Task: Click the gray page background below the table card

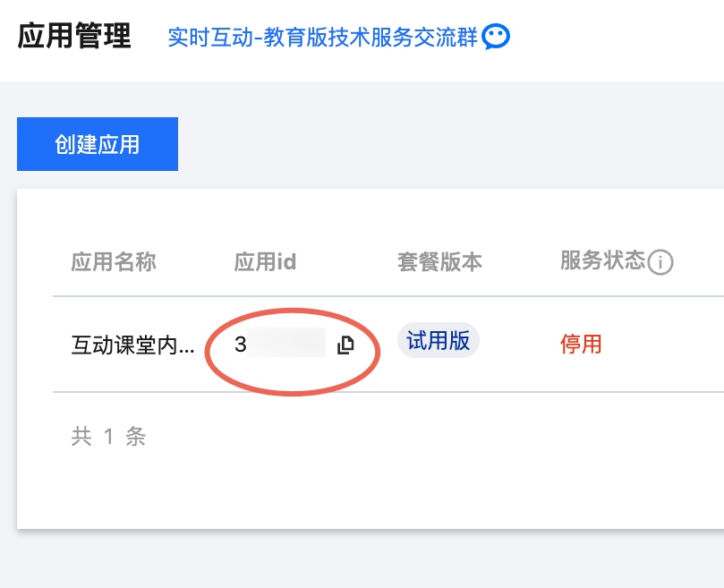Action: pyautogui.click(x=358, y=559)
